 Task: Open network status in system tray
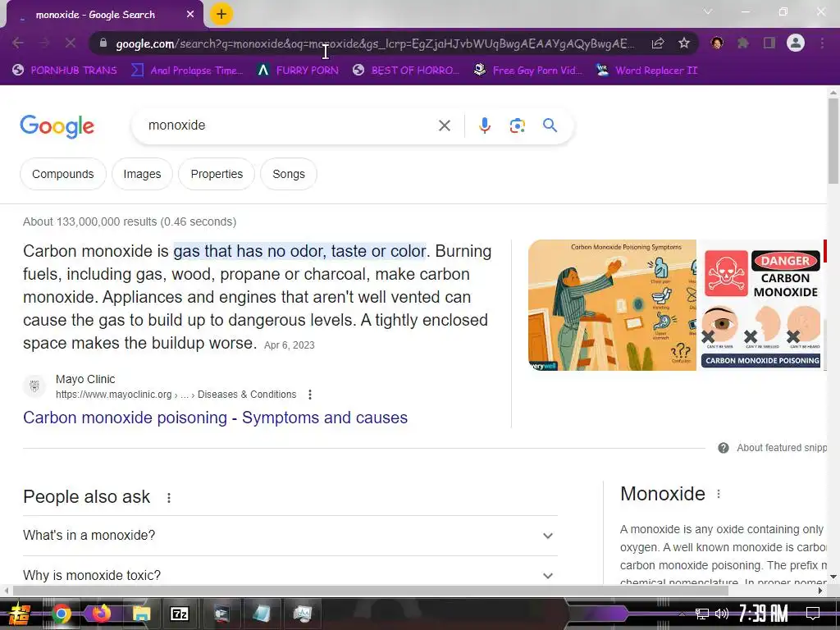[701, 614]
